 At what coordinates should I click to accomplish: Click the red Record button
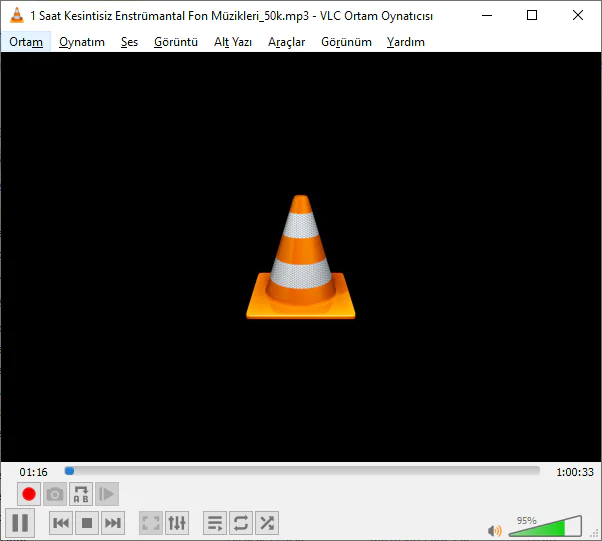click(29, 494)
